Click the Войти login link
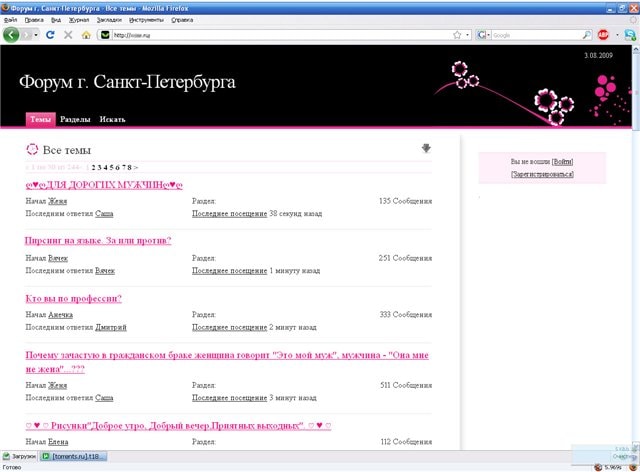 pos(562,161)
